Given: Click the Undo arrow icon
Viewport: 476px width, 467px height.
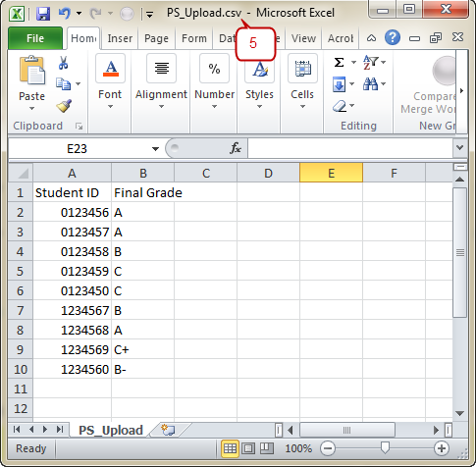Looking at the screenshot, I should (65, 14).
